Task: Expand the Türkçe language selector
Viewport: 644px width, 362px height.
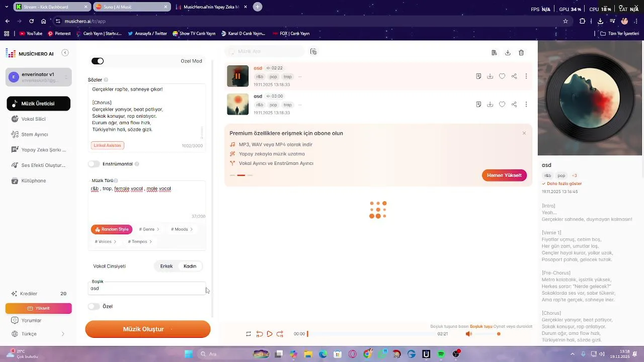Action: (x=38, y=334)
